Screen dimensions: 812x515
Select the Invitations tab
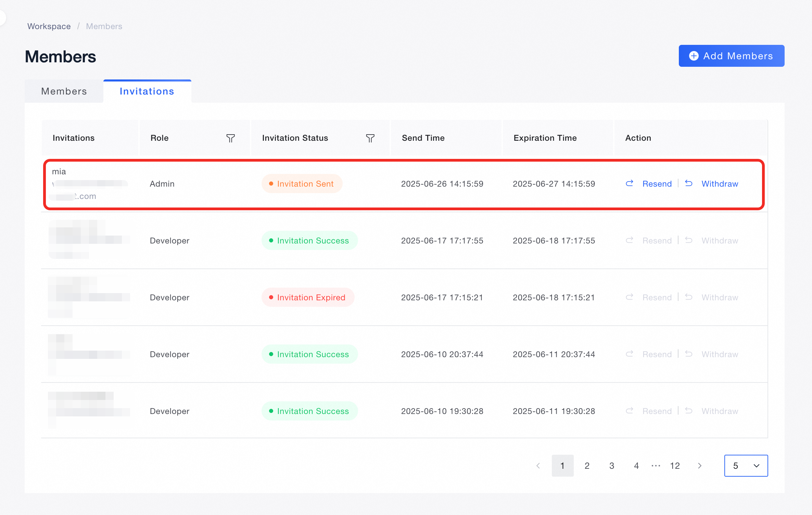tap(147, 91)
